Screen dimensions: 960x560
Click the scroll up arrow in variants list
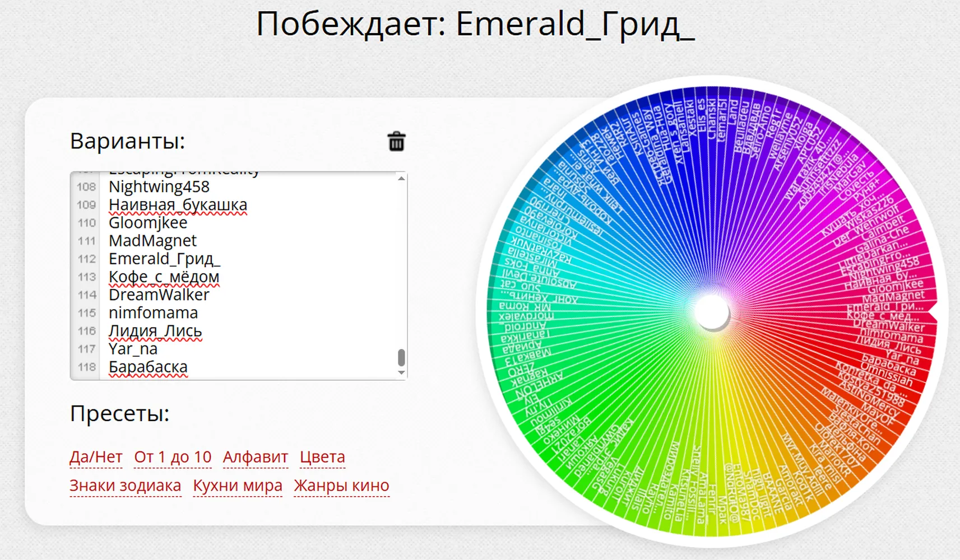(x=401, y=178)
